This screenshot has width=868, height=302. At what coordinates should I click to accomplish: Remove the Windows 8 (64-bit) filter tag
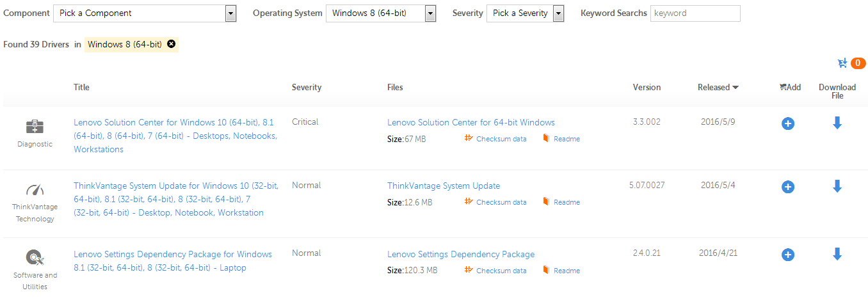point(171,44)
